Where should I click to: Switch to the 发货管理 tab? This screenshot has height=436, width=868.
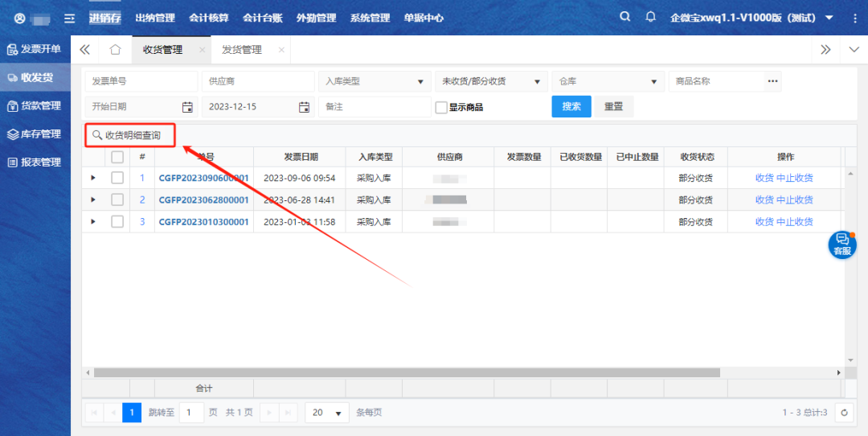(x=242, y=50)
